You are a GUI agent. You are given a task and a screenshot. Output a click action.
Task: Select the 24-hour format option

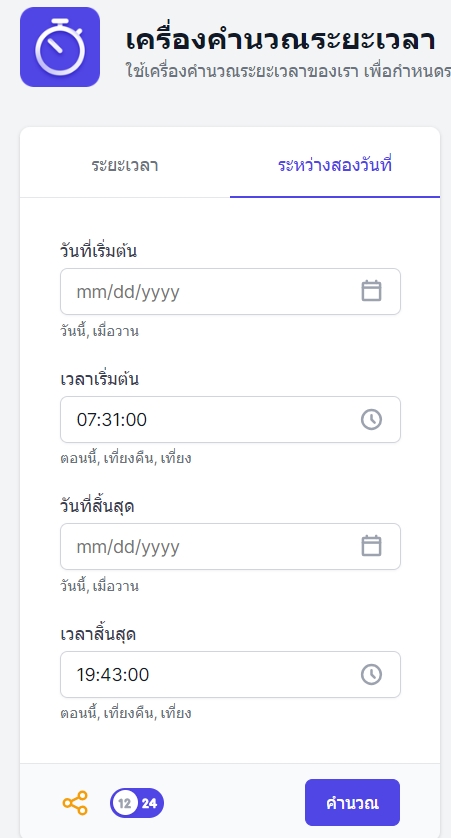(x=150, y=803)
